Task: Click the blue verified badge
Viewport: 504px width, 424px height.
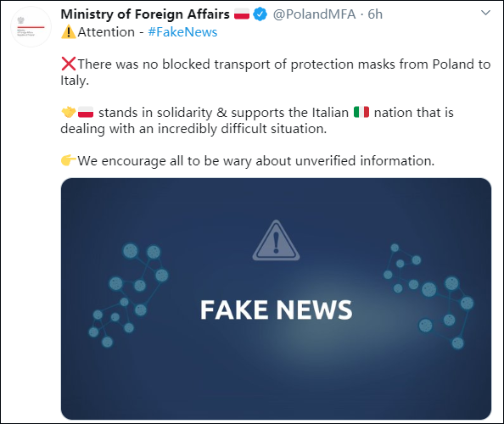Action: coord(260,14)
